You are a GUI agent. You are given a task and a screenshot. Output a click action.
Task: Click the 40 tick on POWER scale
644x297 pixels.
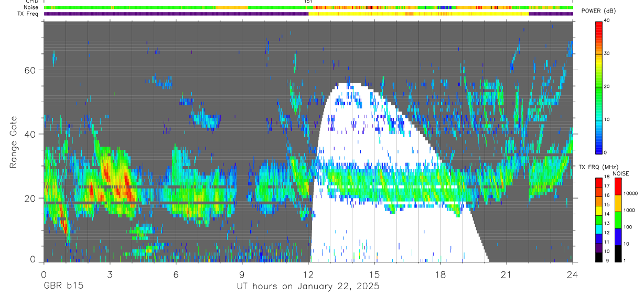608,21
